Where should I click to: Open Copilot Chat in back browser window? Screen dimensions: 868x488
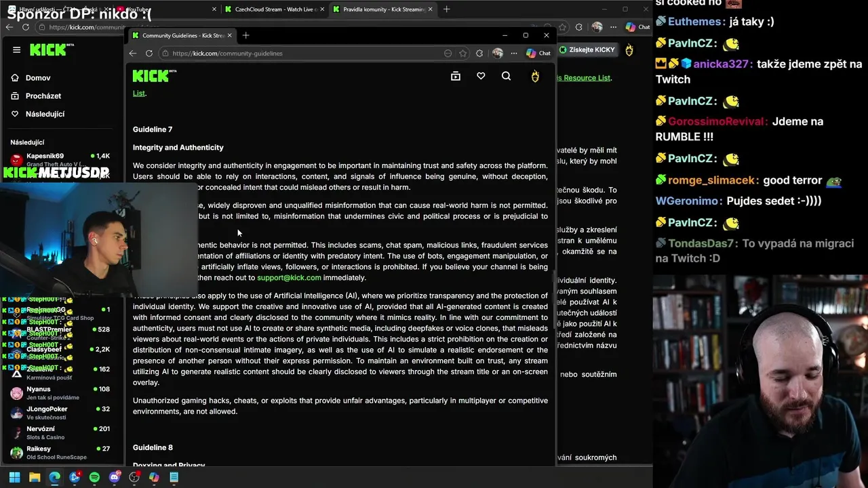637,27
